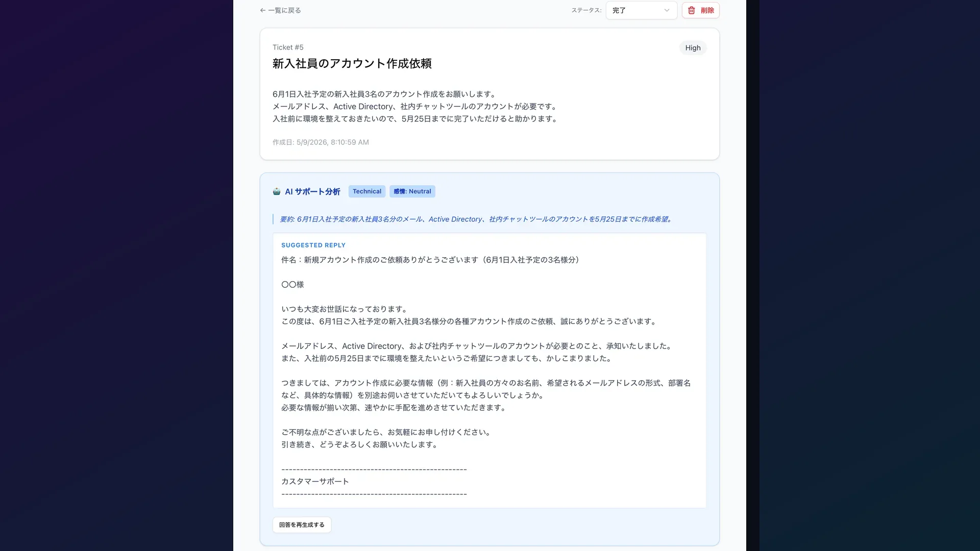Viewport: 980px width, 551px height.
Task: Click the カスタマーサポート signature line
Action: [x=315, y=482]
